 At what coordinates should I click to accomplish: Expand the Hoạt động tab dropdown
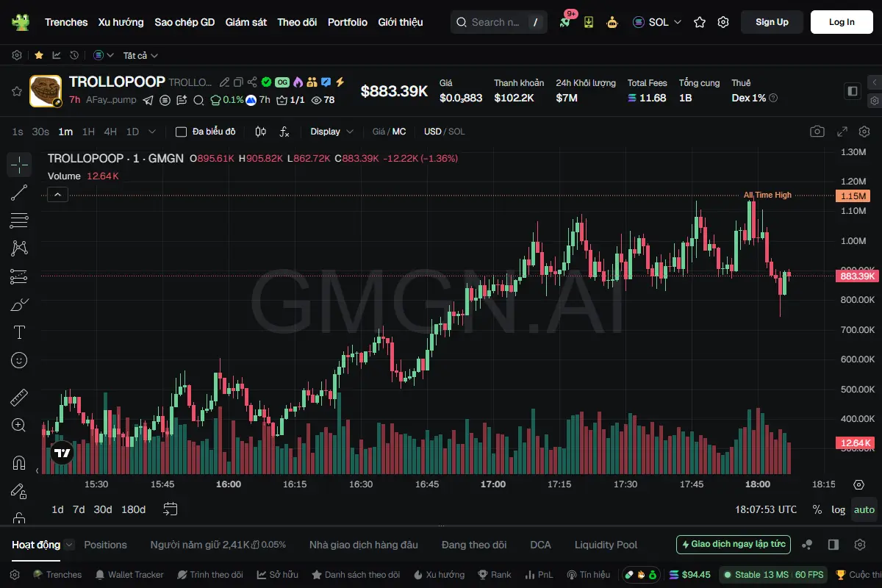(69, 545)
